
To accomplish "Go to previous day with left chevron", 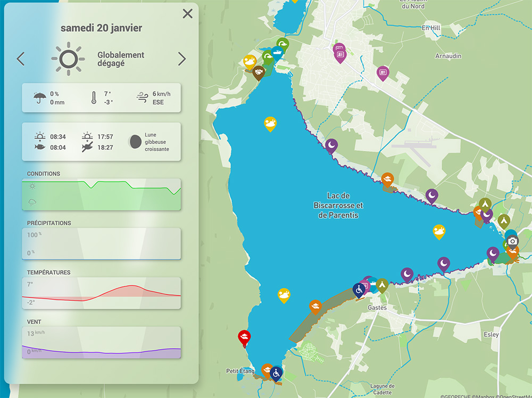I will click(21, 59).
